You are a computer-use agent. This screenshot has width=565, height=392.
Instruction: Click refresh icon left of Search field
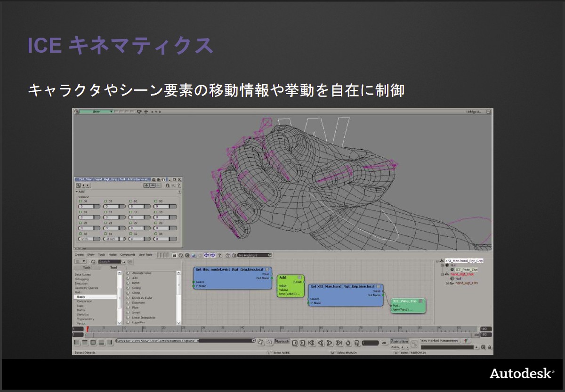pos(93,262)
